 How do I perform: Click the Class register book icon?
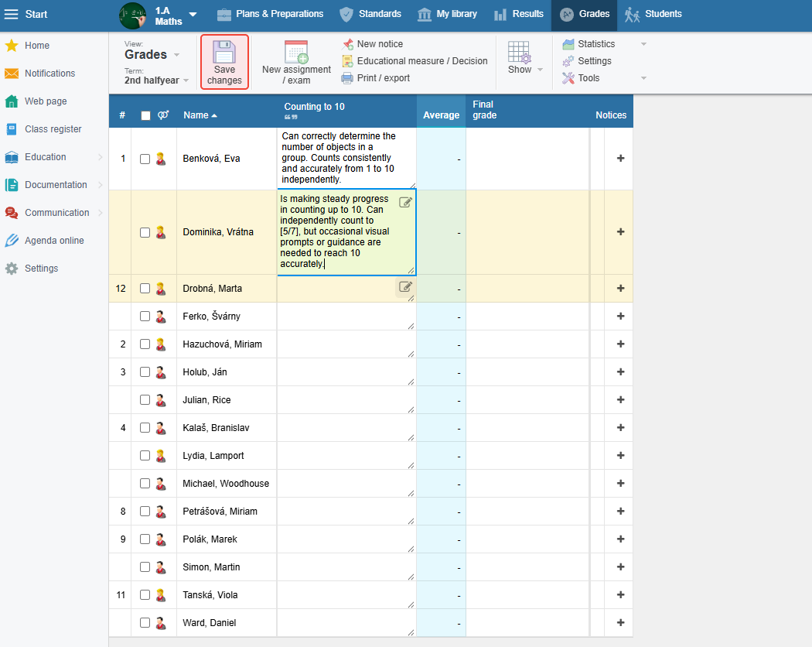12,129
